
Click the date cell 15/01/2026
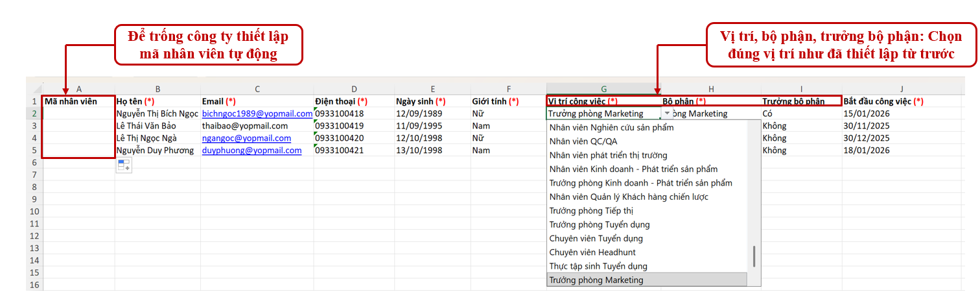coord(865,114)
